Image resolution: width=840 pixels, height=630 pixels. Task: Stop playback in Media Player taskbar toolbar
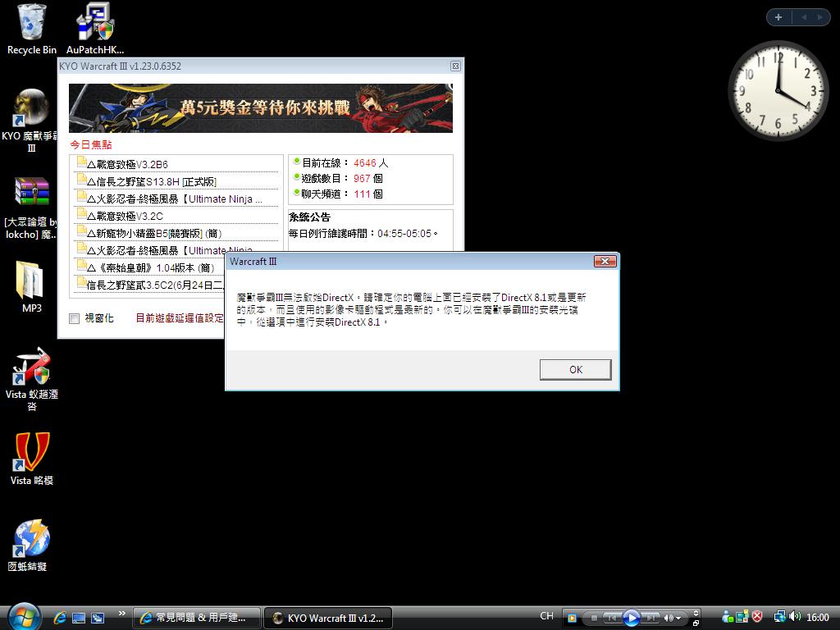click(594, 618)
